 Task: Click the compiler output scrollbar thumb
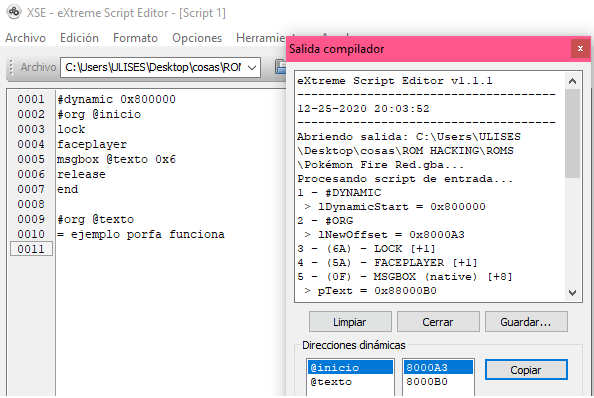572,133
